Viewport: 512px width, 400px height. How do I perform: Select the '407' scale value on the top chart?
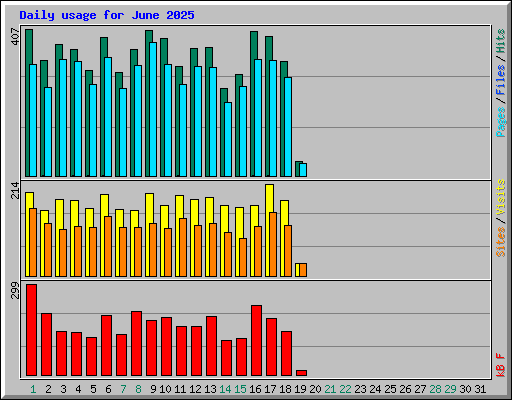pyautogui.click(x=15, y=36)
